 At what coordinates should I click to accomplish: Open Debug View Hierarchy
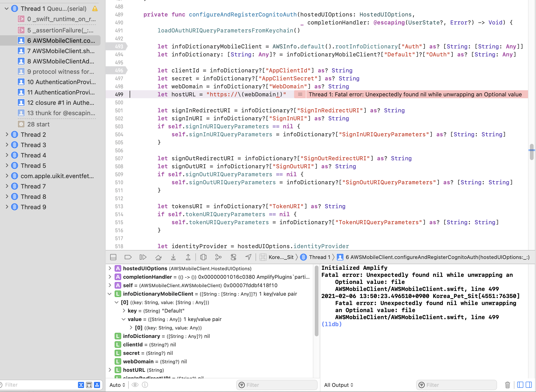(203, 257)
